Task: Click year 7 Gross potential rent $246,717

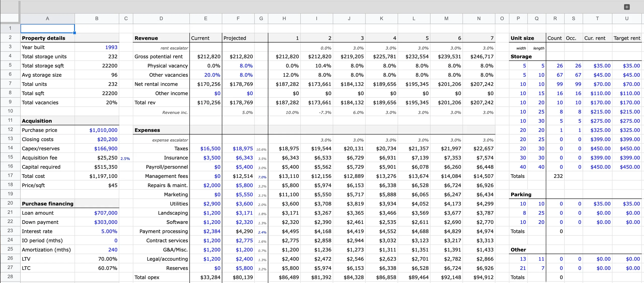Action: 482,56
